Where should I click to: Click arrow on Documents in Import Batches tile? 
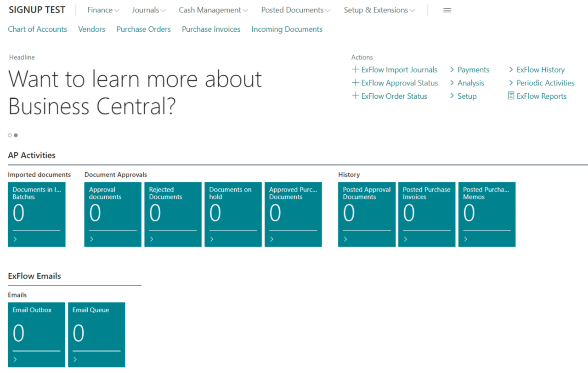(15, 239)
